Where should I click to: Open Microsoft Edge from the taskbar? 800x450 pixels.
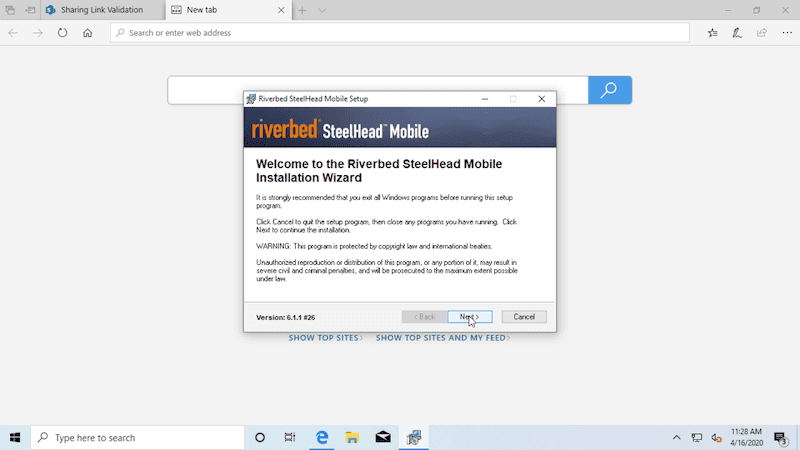pyautogui.click(x=321, y=437)
